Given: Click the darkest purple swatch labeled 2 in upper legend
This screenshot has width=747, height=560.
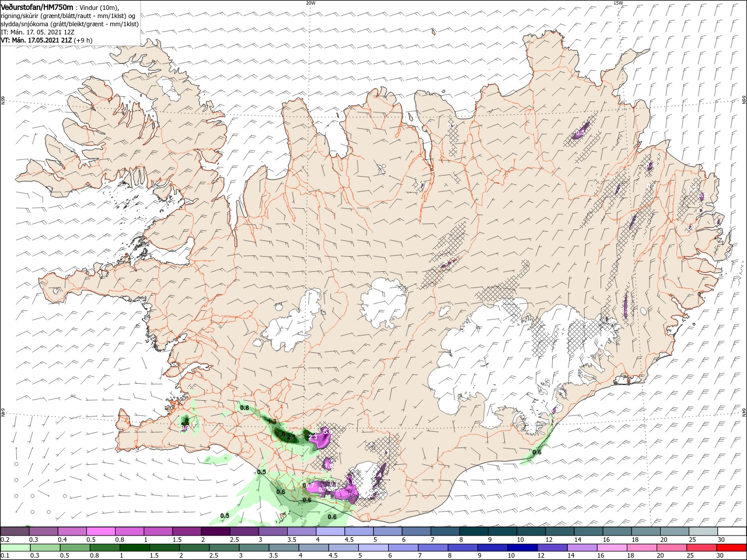Looking at the screenshot, I should (216, 531).
